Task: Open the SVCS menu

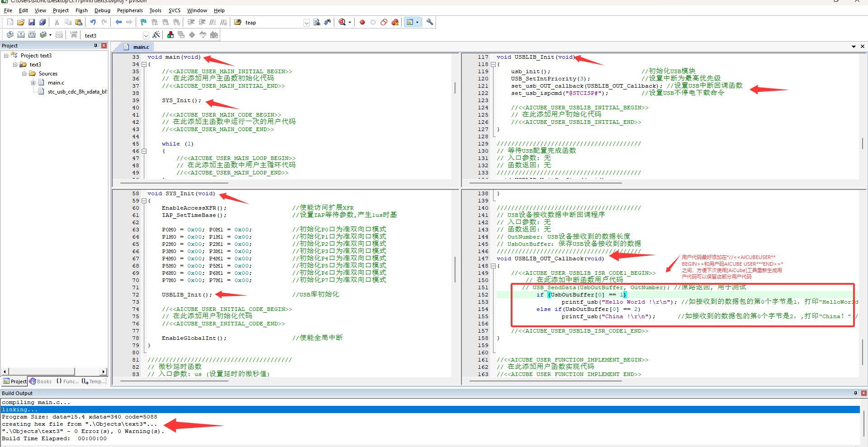Action: 174,10
